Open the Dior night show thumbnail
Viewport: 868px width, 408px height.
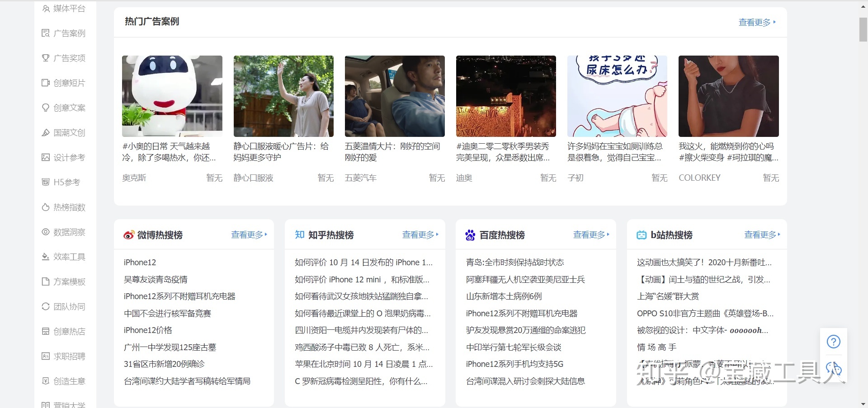coord(505,96)
